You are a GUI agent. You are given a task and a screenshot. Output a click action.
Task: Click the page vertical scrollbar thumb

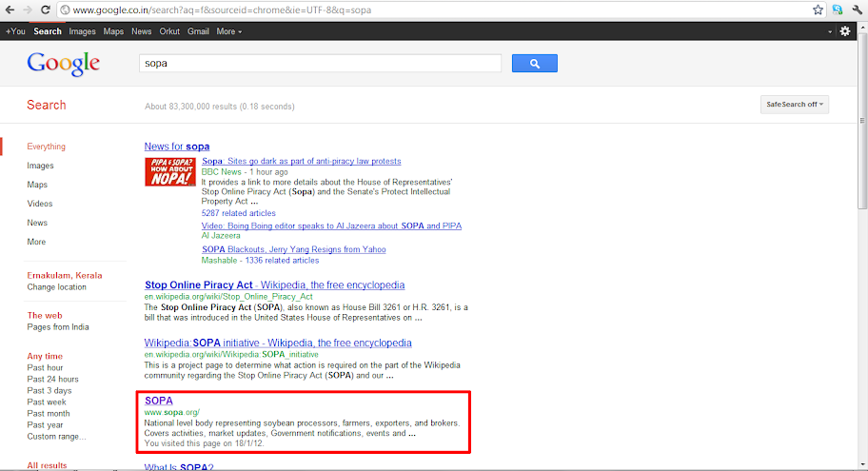[x=862, y=121]
